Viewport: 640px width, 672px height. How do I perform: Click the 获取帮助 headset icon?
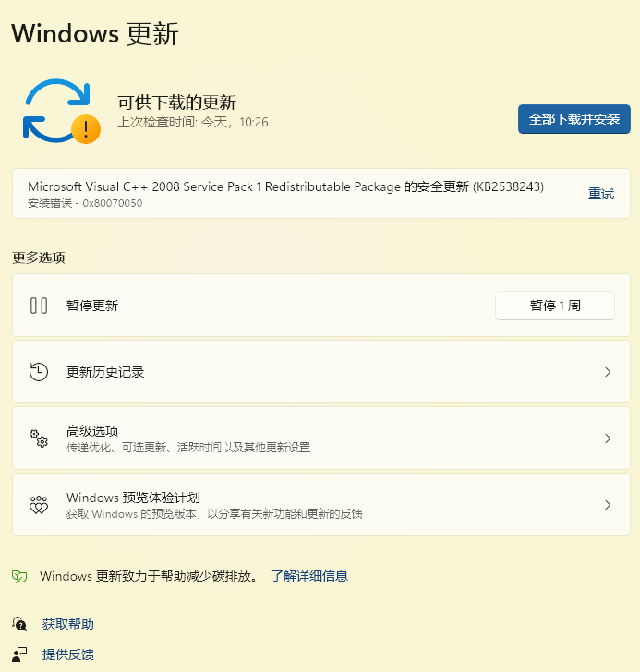coord(19,624)
